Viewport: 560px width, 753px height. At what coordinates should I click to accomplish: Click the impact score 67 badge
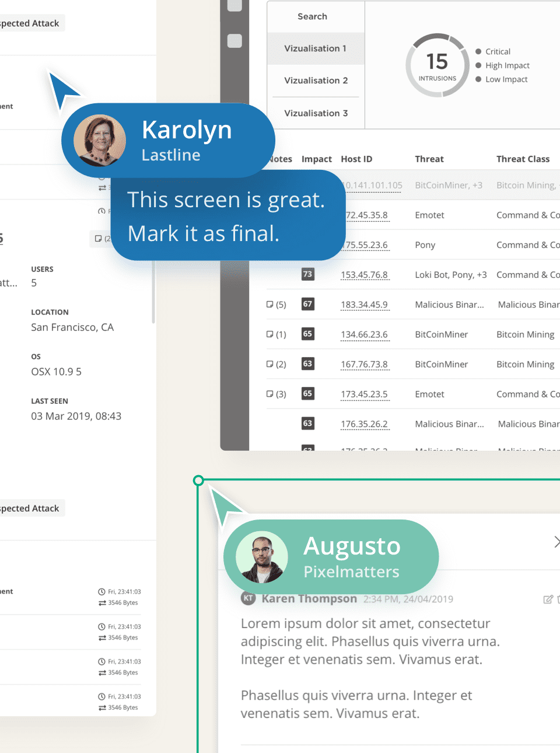click(x=307, y=304)
